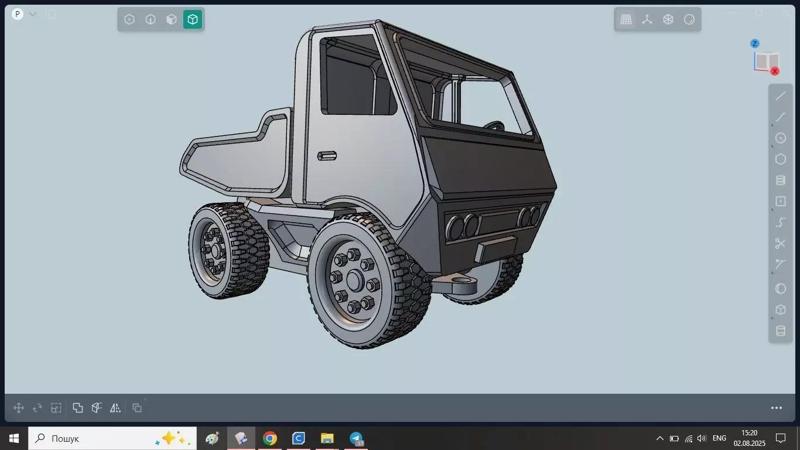Select the face selection mode icon
Screen dimensions: 800x450
pos(171,19)
